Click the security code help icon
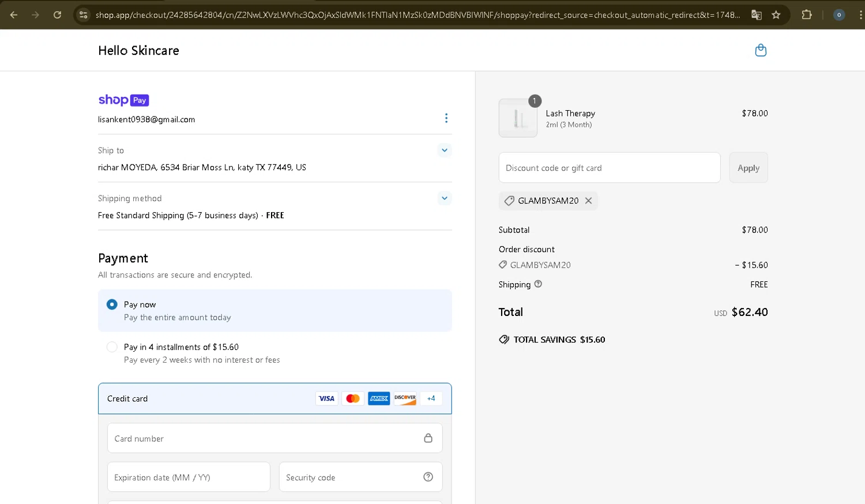 click(x=428, y=477)
